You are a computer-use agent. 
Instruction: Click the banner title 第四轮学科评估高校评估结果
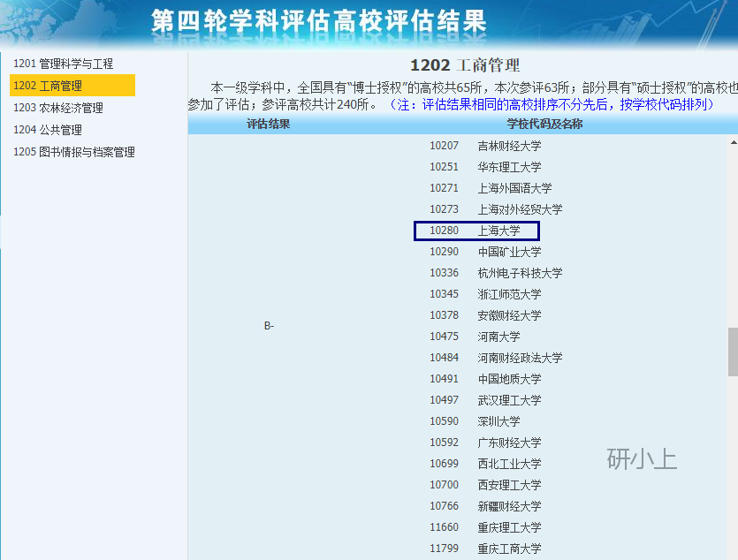[319, 21]
